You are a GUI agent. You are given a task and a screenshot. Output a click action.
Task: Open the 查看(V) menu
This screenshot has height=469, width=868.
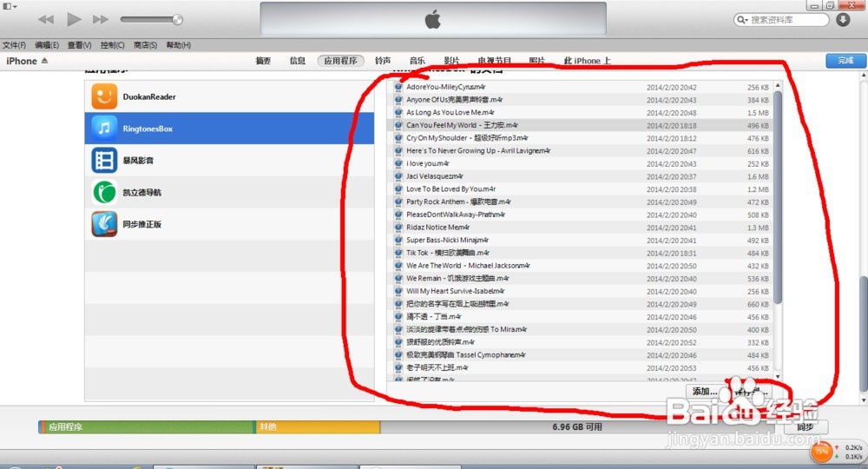(79, 45)
